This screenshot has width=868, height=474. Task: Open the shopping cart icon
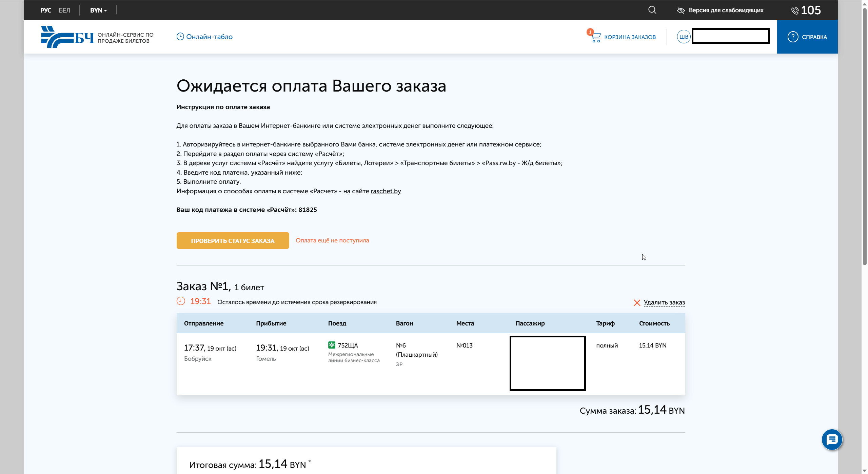[x=596, y=37]
